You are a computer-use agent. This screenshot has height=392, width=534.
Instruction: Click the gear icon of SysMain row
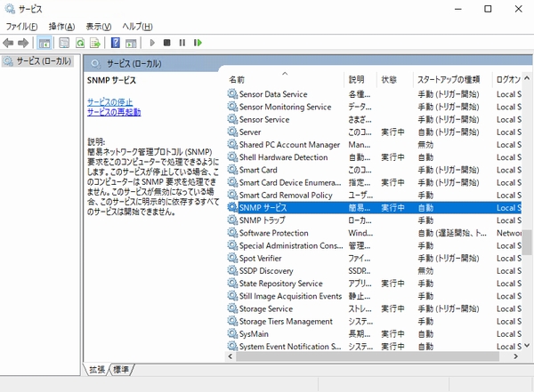(x=232, y=333)
